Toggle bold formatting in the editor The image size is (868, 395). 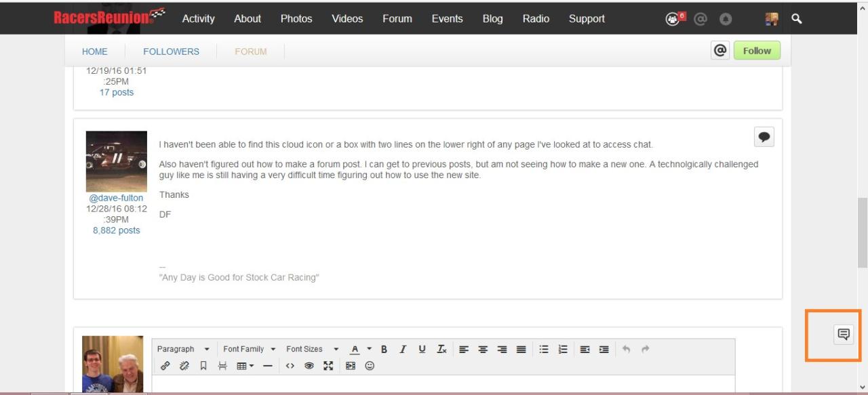[384, 349]
